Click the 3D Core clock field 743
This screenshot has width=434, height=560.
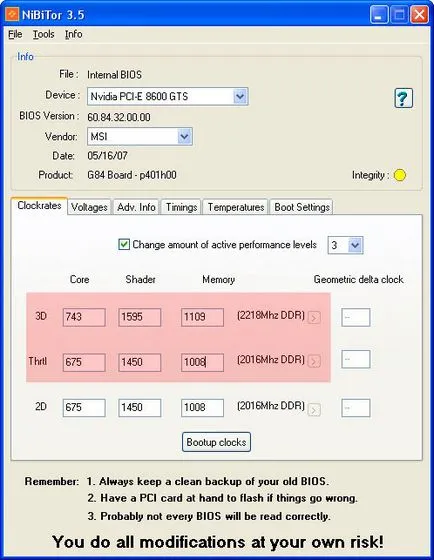click(x=84, y=317)
